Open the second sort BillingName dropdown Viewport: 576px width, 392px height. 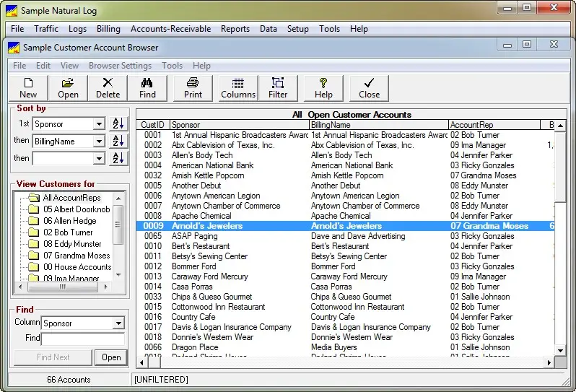[x=99, y=141]
